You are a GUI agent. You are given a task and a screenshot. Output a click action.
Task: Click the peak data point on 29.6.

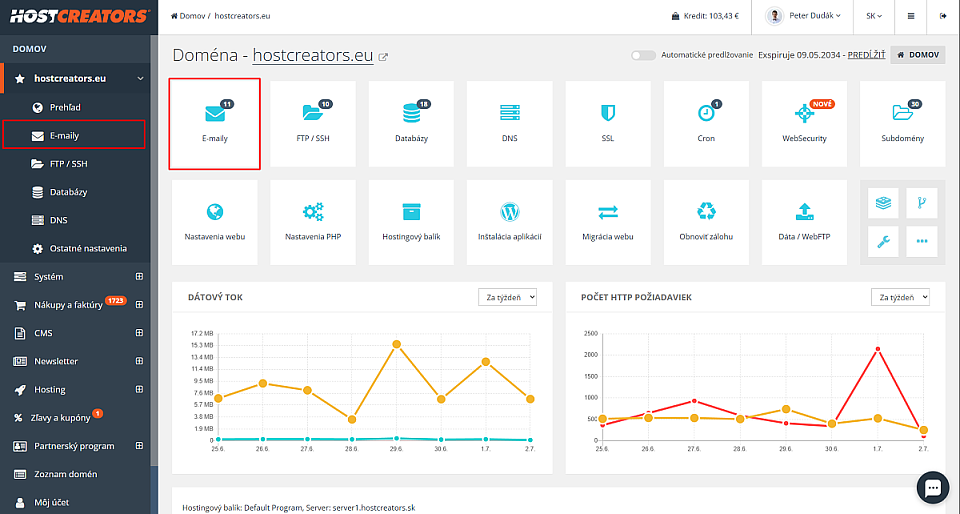coord(397,345)
